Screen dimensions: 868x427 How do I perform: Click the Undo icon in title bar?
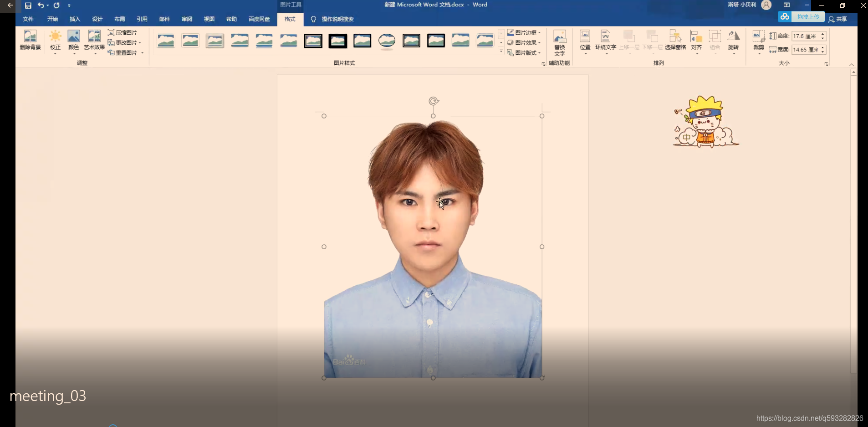41,5
